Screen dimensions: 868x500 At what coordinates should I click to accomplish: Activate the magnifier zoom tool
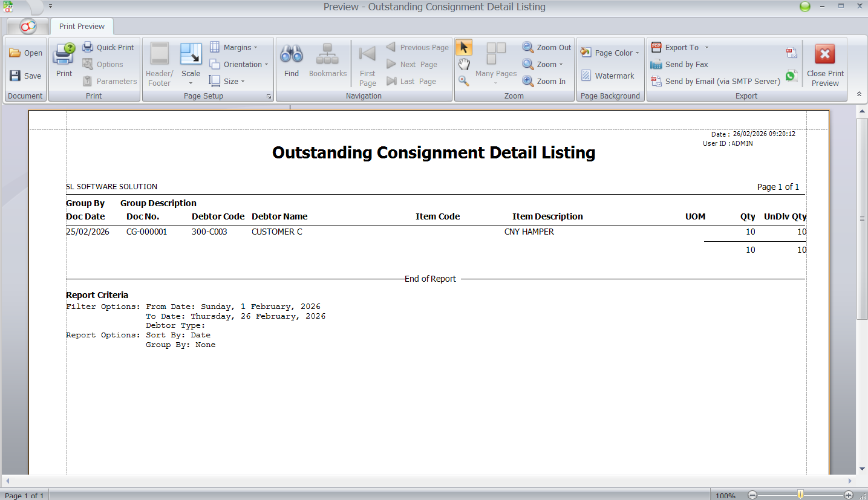click(x=463, y=80)
